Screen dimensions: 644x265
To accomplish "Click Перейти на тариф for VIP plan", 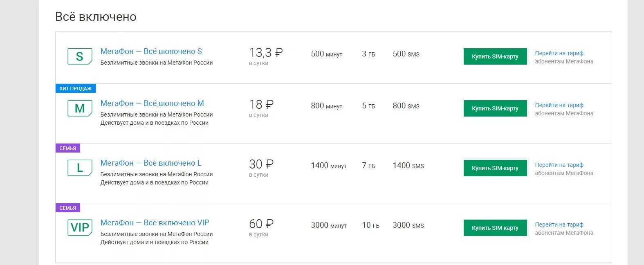I will point(559,225).
